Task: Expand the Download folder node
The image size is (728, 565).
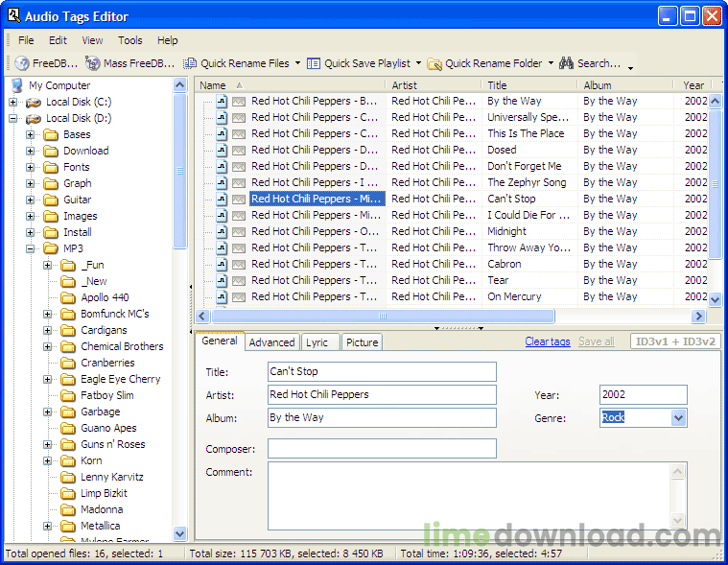Action: point(30,152)
